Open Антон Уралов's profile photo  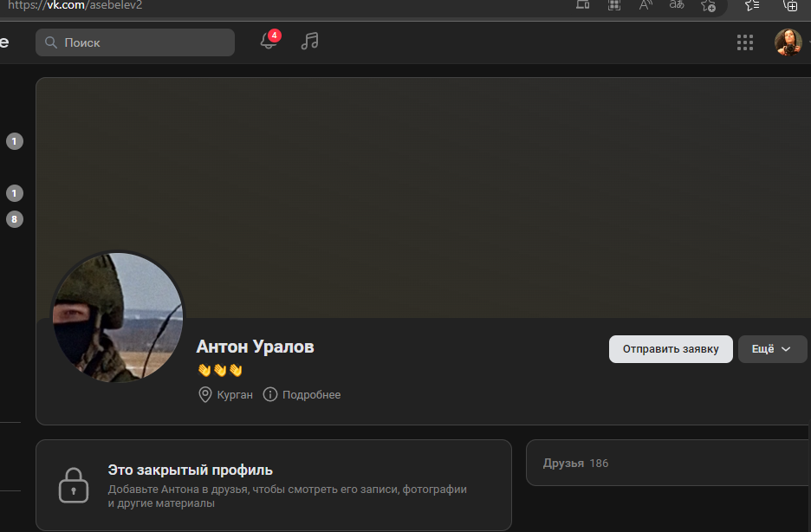click(x=118, y=317)
